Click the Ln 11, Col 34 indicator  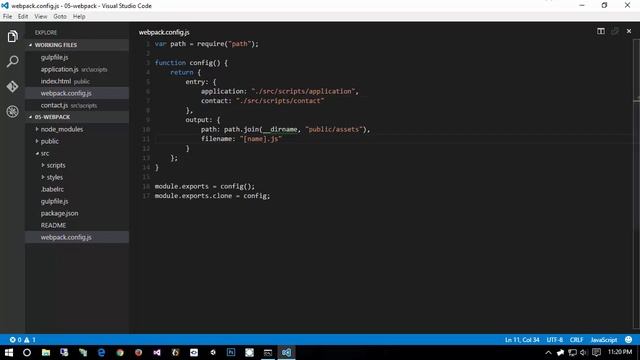tap(522, 340)
